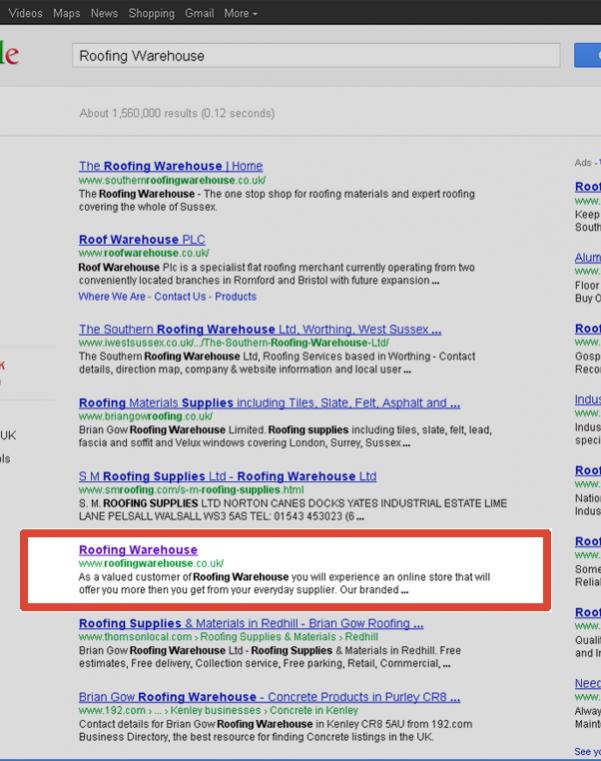Viewport: 601px width, 761px height.
Task: Open 'S M Roofing Supplies Ltd' result
Action: [x=227, y=476]
